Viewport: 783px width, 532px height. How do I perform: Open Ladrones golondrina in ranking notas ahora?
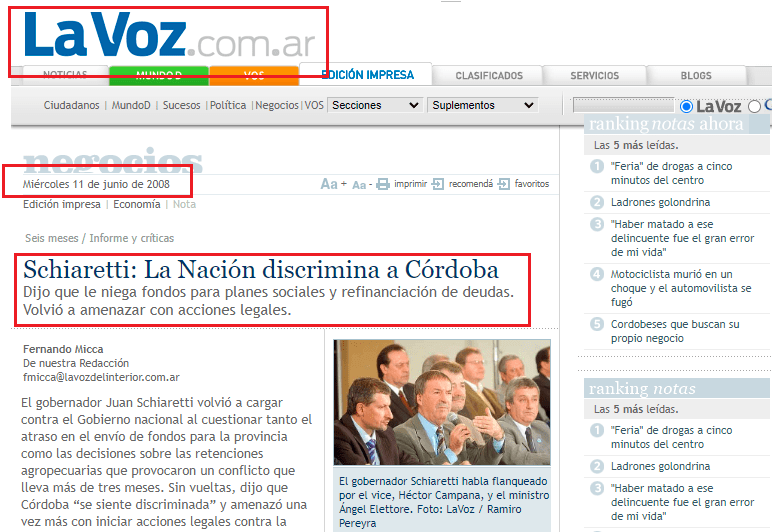tap(660, 202)
